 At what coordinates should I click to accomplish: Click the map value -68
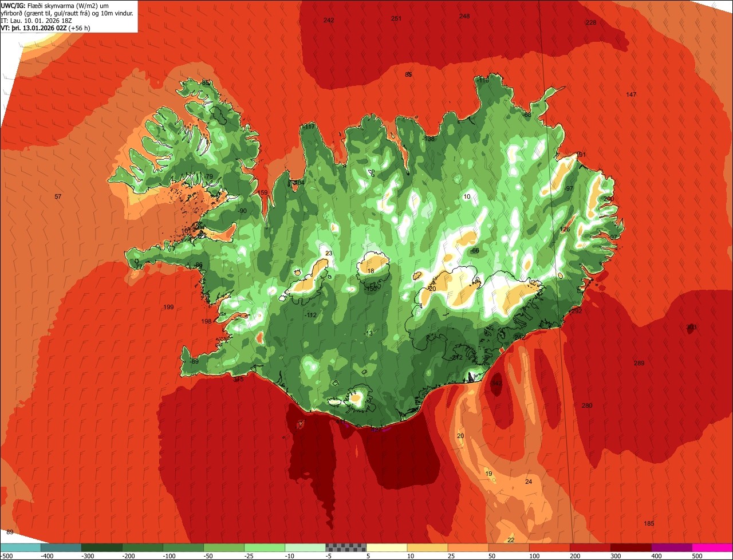527,115
